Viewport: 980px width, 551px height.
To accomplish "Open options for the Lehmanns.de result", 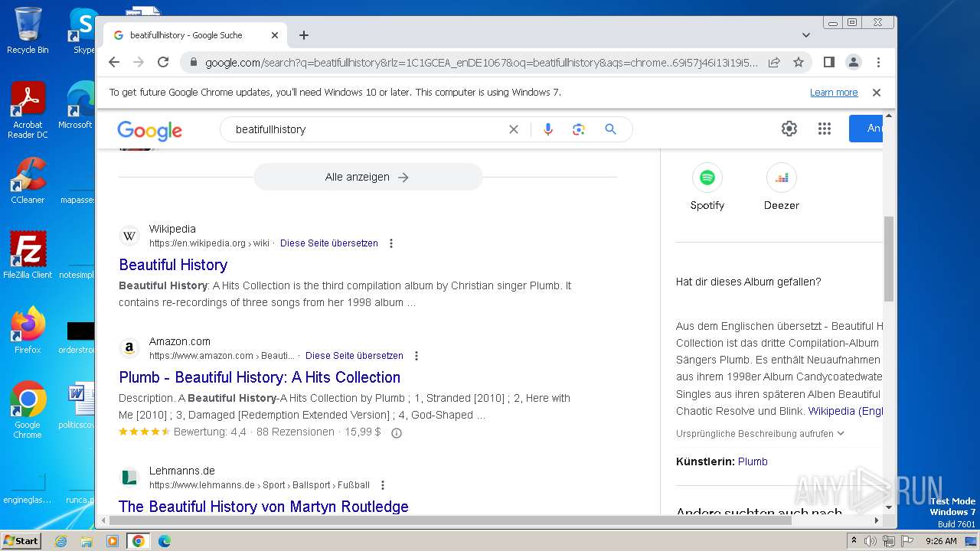I will [x=383, y=485].
